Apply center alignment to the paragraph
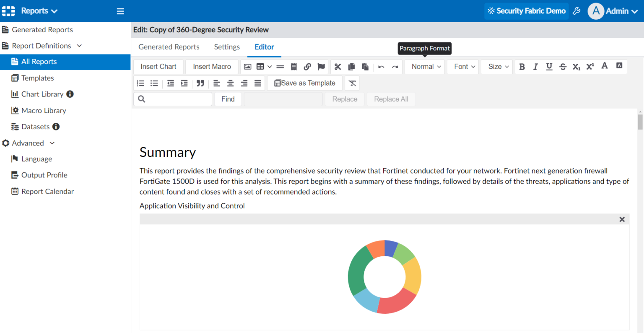This screenshot has width=644, height=333. click(x=230, y=83)
